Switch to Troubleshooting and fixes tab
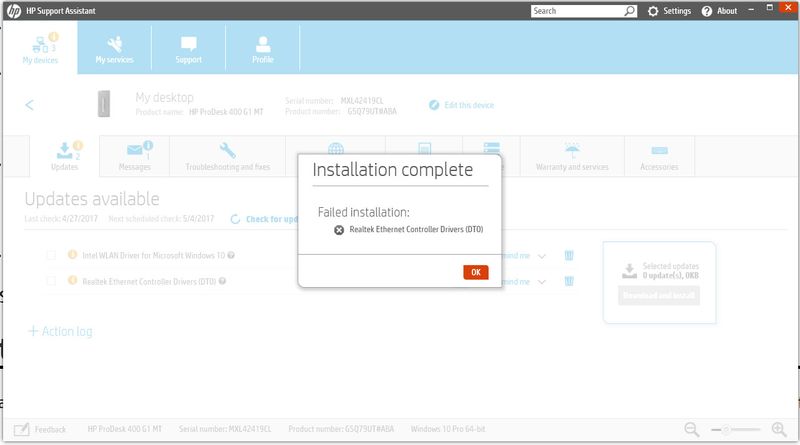This screenshot has height=445, width=800. tap(228, 157)
